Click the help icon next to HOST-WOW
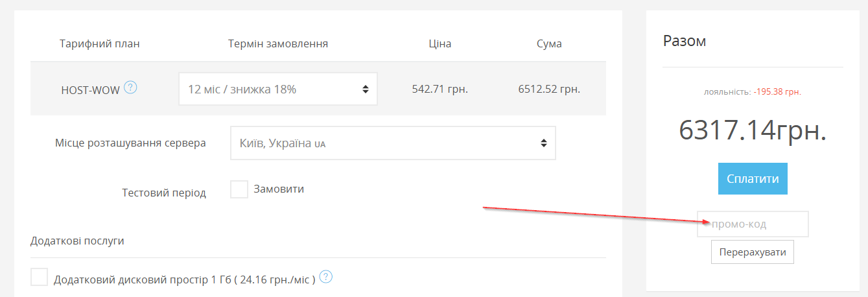The width and height of the screenshot is (868, 297). tap(130, 88)
